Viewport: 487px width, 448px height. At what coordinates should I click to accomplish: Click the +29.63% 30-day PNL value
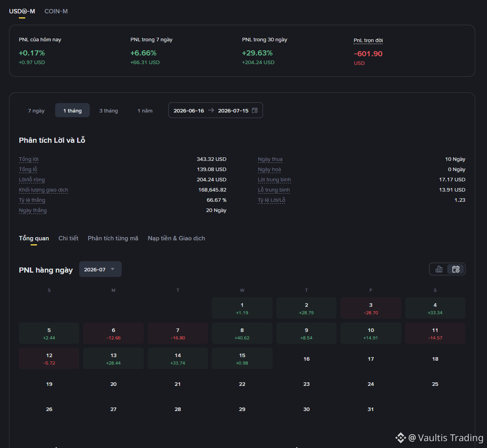[x=257, y=53]
